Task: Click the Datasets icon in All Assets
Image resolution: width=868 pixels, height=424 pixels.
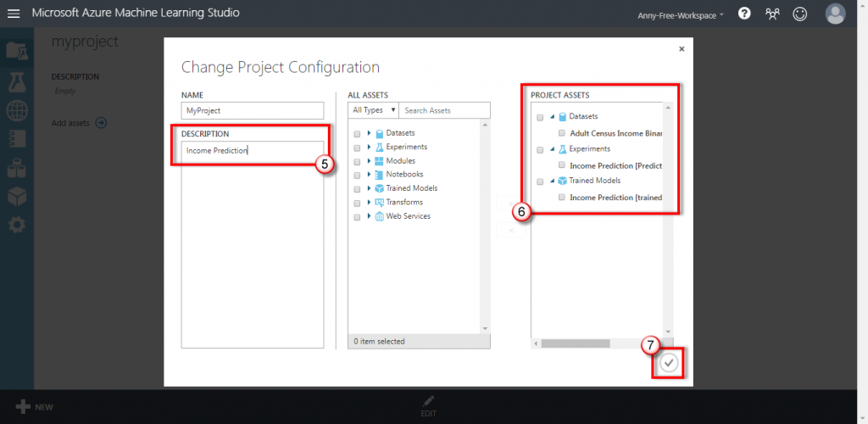Action: click(x=379, y=133)
